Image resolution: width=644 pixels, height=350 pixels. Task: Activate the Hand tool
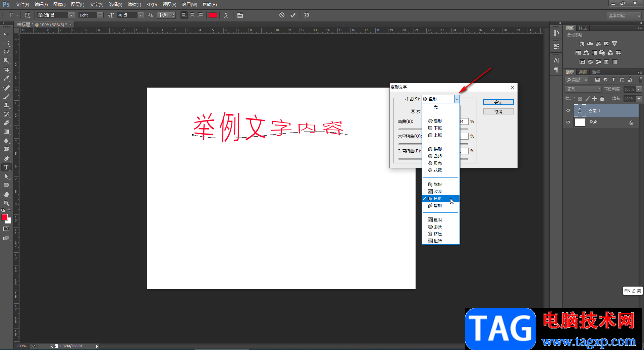(x=6, y=195)
